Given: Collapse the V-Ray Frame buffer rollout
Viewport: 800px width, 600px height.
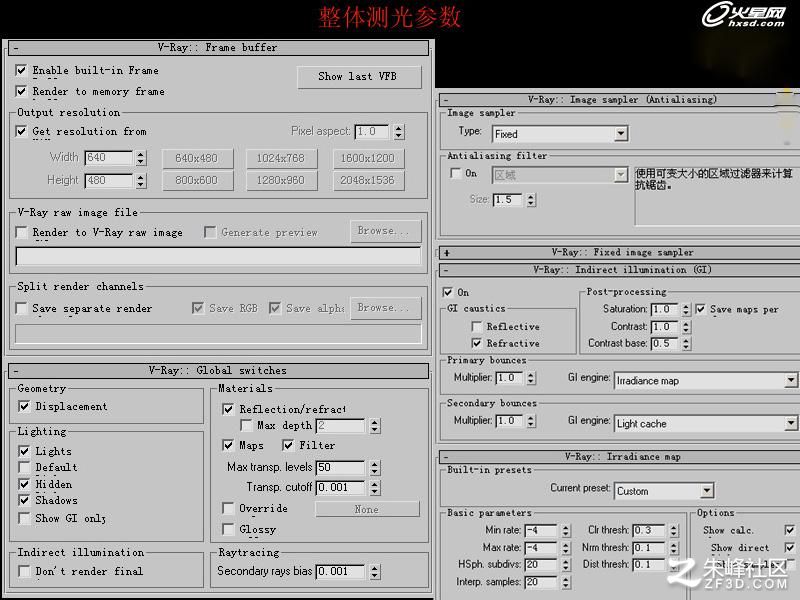Looking at the screenshot, I should click(x=218, y=48).
